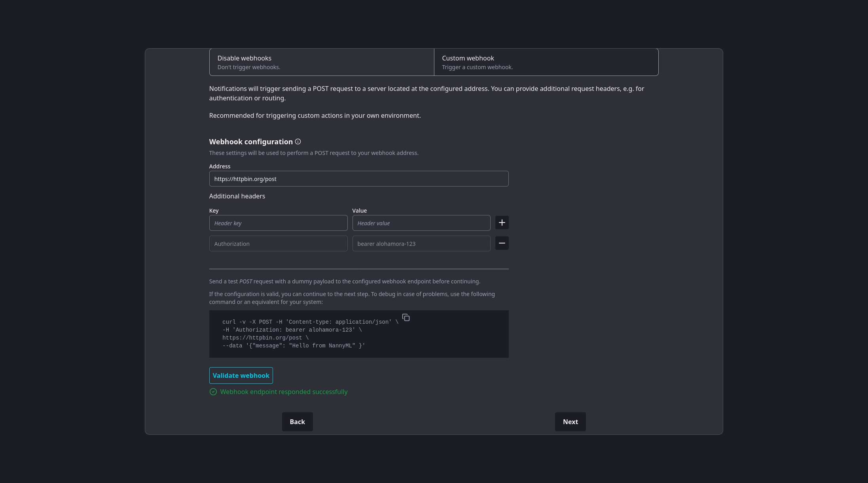Go to the Next step

coord(570,422)
